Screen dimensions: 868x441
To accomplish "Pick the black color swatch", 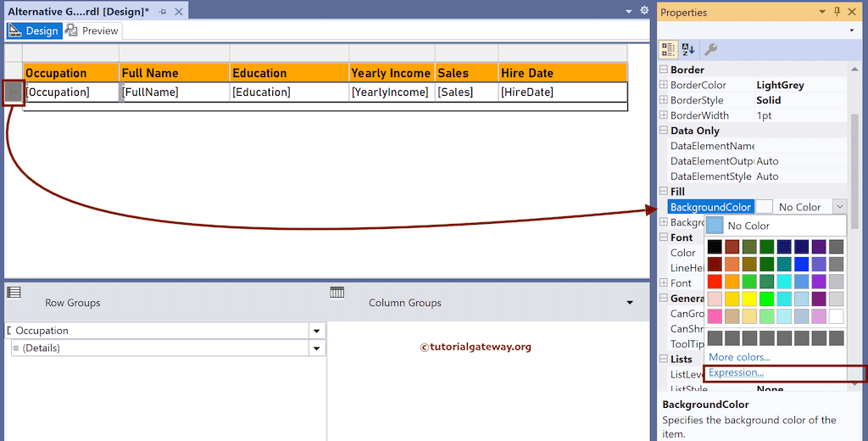I will [x=715, y=247].
